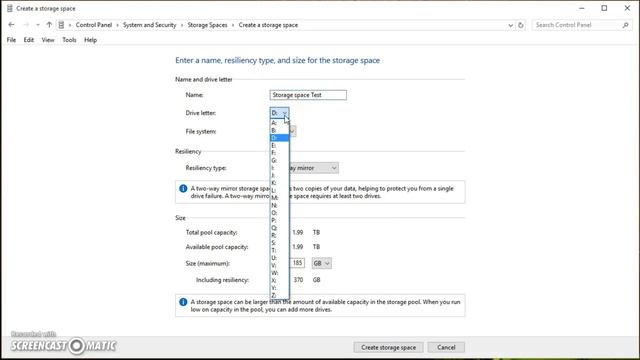Viewport: 640px width, 360px height.
Task: Go back using the back arrow
Action: (11, 25)
